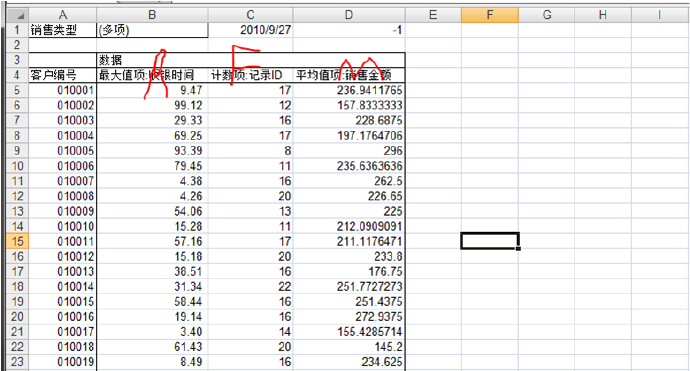Select customer number 010011
This screenshot has width=690, height=371.
tap(62, 241)
